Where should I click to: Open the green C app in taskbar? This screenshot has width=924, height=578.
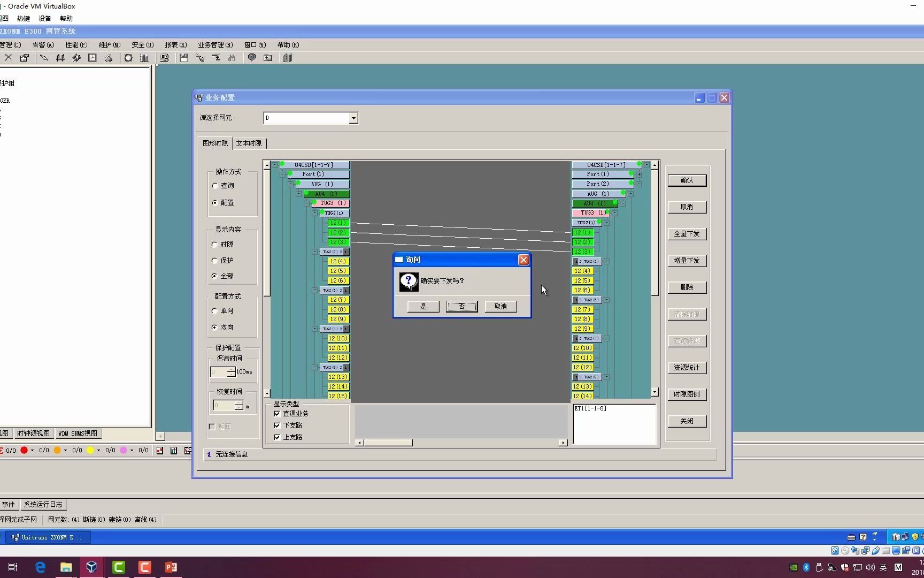tap(118, 567)
